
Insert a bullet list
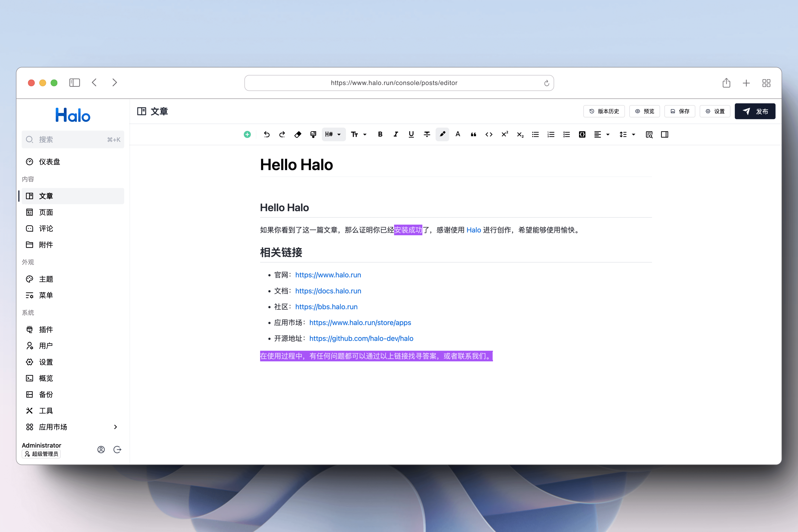pyautogui.click(x=535, y=134)
